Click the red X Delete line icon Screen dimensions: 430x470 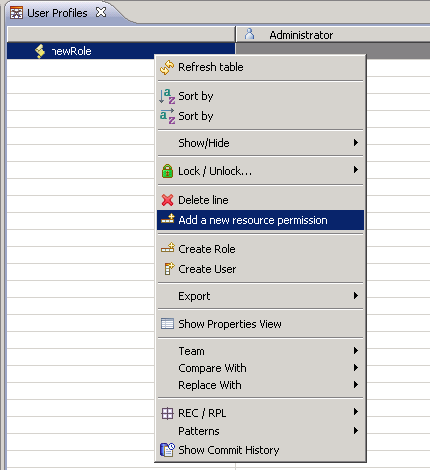click(167, 200)
